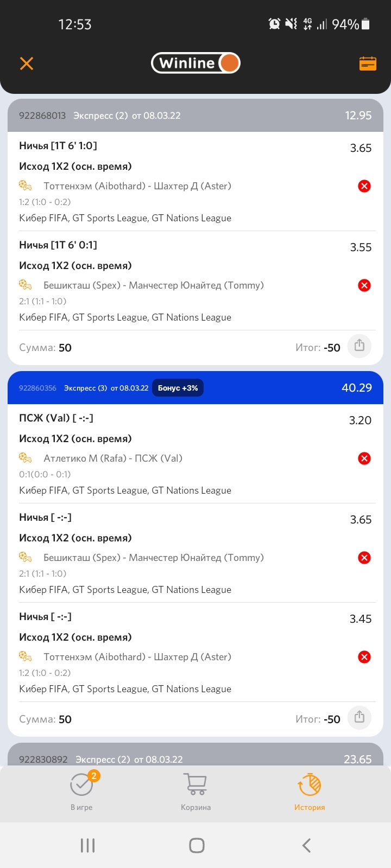Tap red lost icon for ПСЖ (Val) selection
Screen dimensions: 391x868
tap(364, 458)
